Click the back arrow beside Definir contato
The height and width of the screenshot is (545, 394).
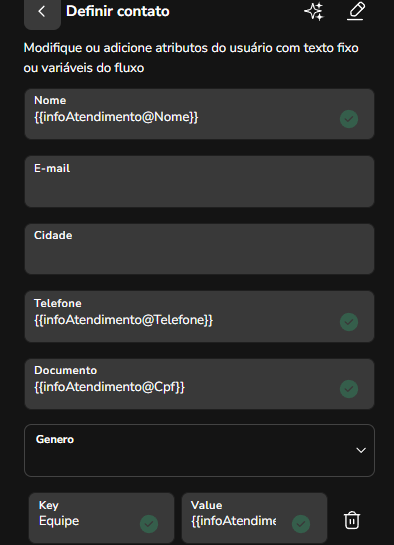pos(42,13)
